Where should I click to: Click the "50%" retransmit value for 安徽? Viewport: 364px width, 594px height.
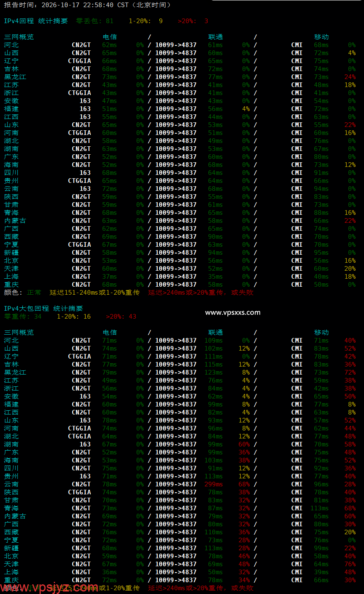pos(350,396)
